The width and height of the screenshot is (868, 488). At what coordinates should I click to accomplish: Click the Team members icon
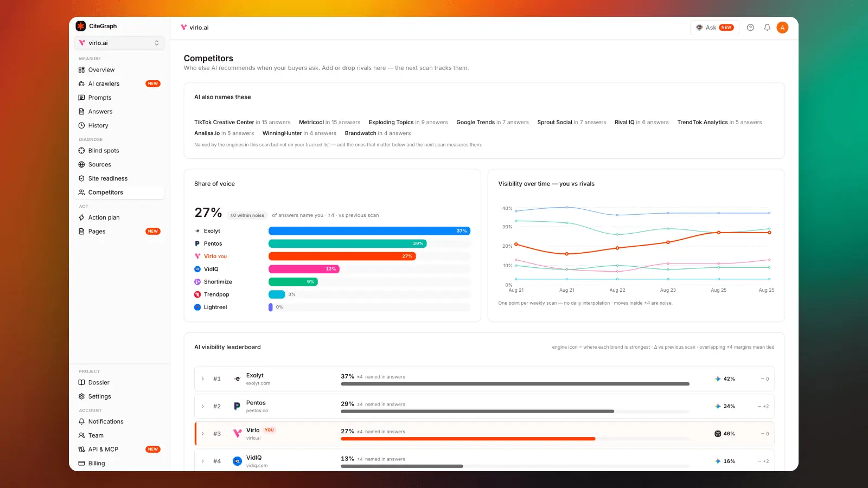(81, 435)
